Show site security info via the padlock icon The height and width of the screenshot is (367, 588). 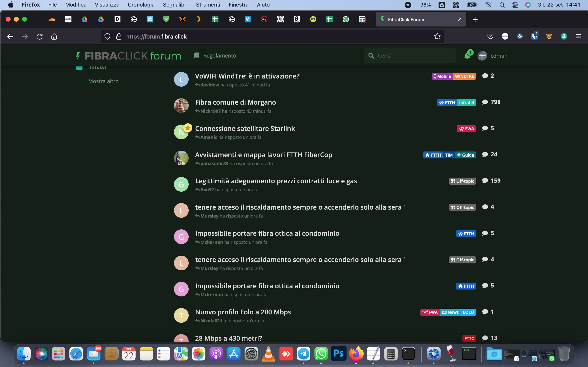pyautogui.click(x=119, y=36)
